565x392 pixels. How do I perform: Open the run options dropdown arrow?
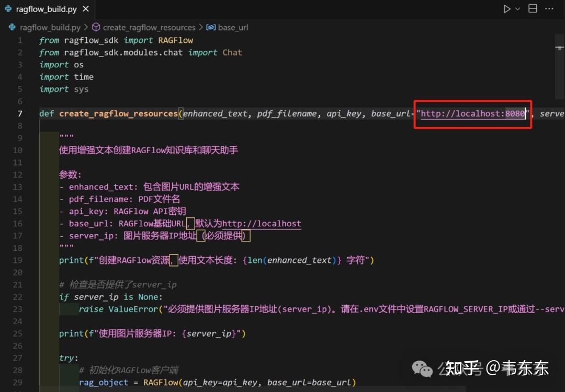coord(518,9)
